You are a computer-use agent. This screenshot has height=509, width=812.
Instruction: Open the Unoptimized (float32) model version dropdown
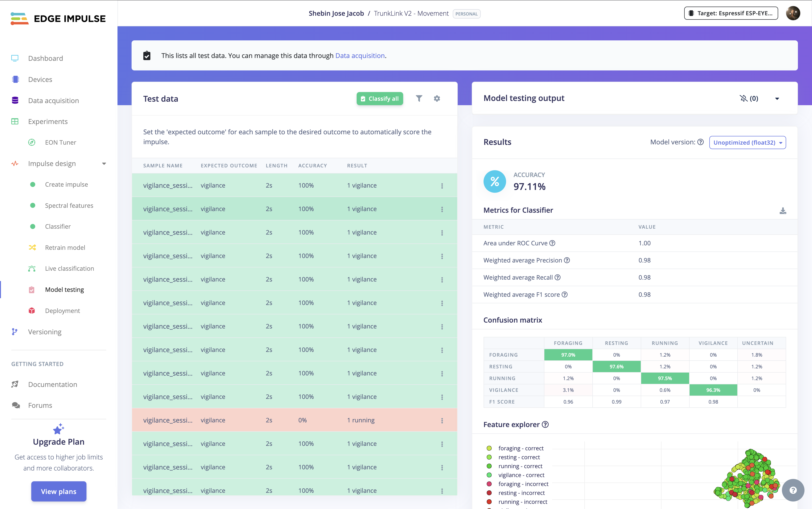click(747, 143)
